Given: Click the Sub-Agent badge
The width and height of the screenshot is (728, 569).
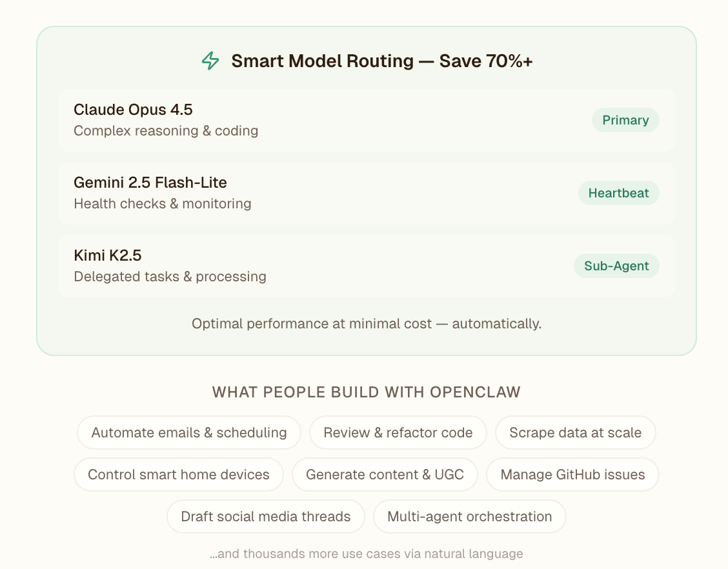Looking at the screenshot, I should coord(616,266).
